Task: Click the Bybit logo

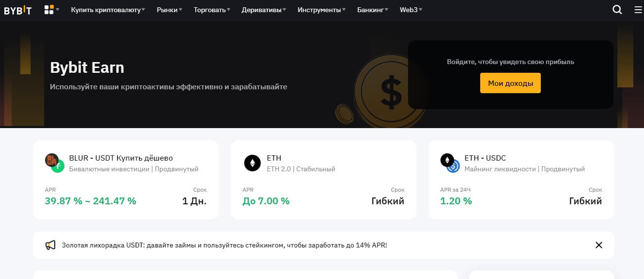Action: (x=17, y=10)
